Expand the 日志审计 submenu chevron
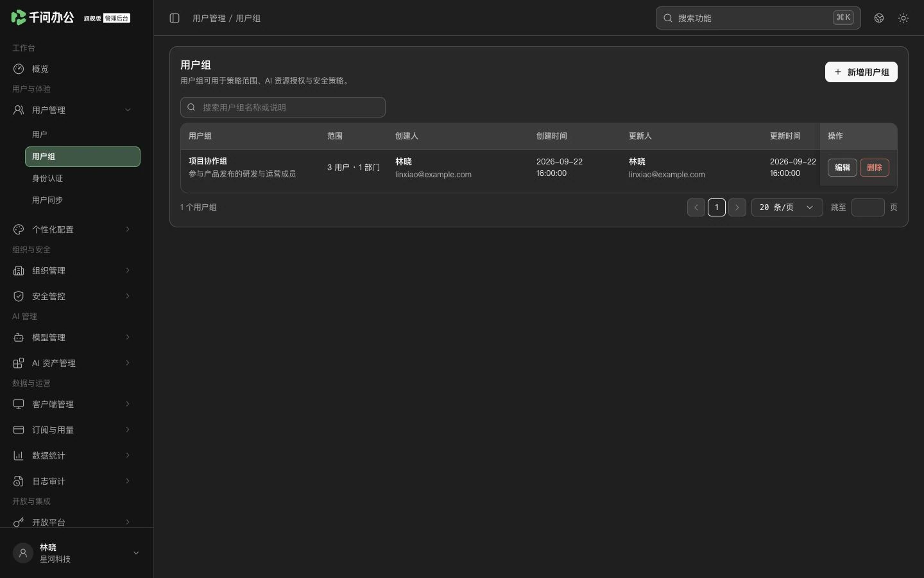Viewport: 924px width, 578px height. tap(128, 481)
